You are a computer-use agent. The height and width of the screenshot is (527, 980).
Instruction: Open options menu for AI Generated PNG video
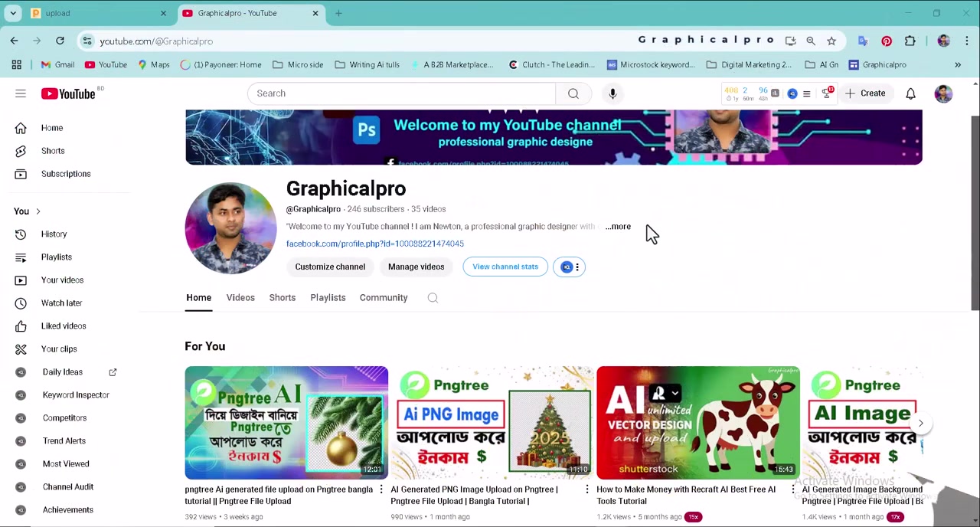pos(587,489)
